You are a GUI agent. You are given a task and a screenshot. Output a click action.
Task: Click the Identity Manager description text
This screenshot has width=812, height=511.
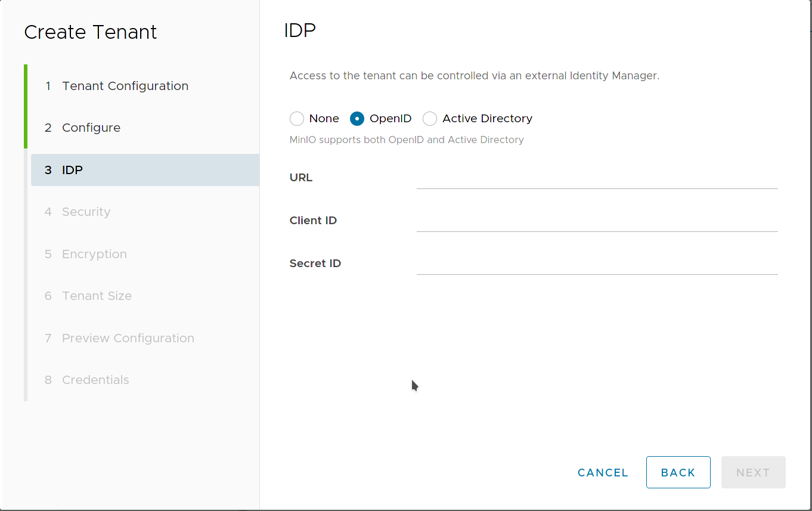(474, 76)
